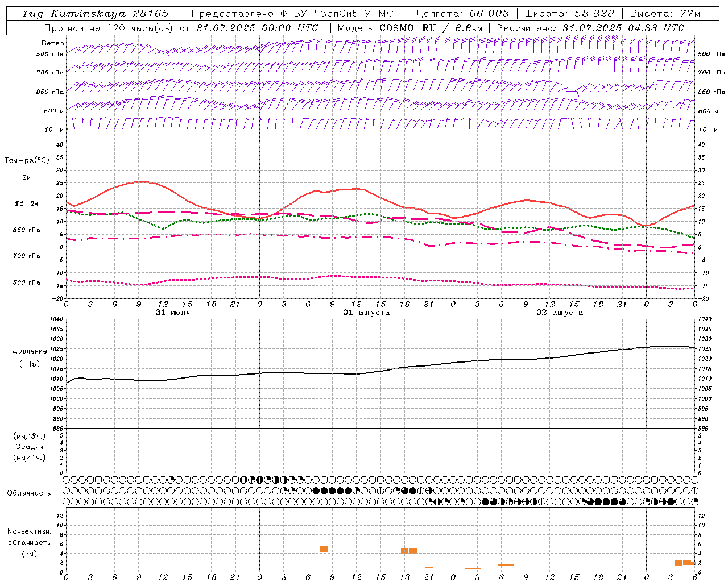Viewport: 728px width, 582px height.
Task: Click the 'Модель COSMO-RU / 6.6км' text
Action: point(409,28)
